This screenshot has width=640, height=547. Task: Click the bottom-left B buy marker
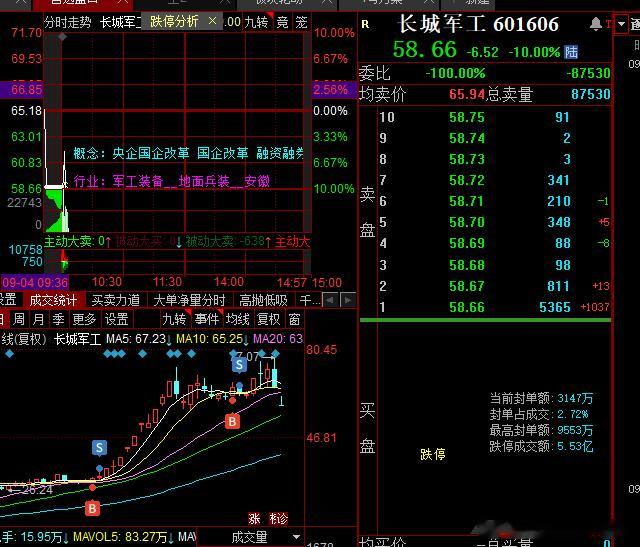92,508
